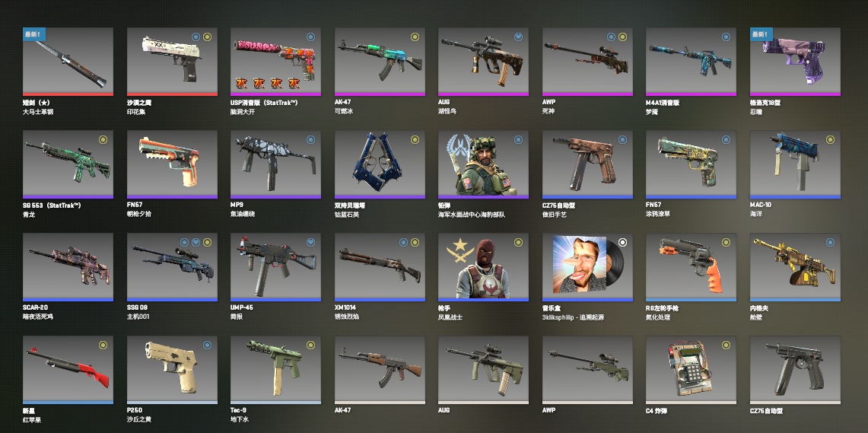Click the yellow T badge on AWP 死神
Screen dimensions: 868x433
[622, 37]
